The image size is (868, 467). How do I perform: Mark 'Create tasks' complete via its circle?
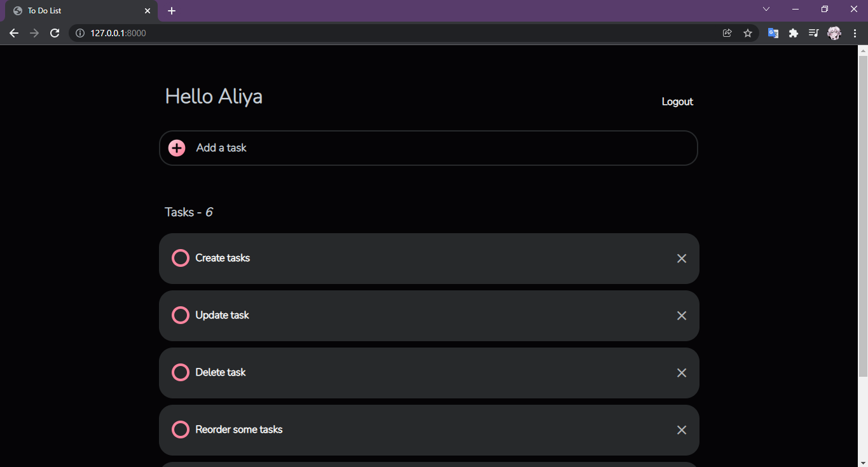coord(180,258)
